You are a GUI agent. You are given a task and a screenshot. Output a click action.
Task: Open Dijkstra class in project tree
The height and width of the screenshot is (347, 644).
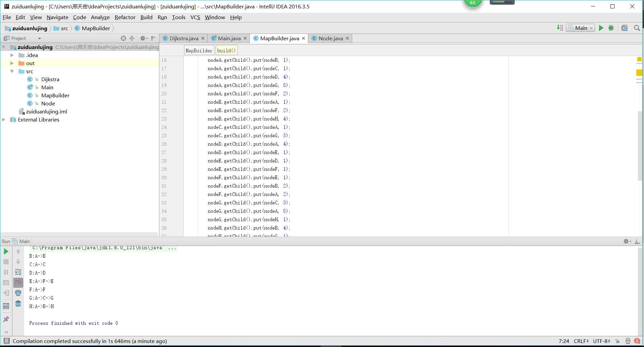coord(50,79)
